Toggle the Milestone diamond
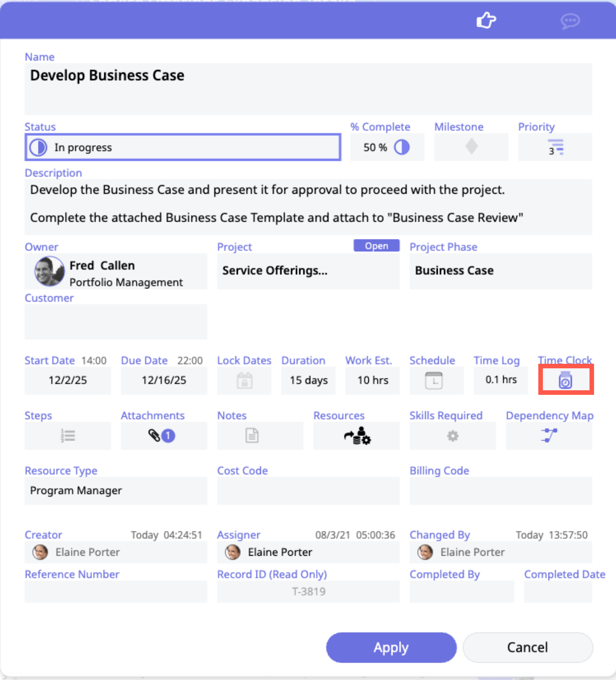The image size is (616, 680). coord(471,147)
